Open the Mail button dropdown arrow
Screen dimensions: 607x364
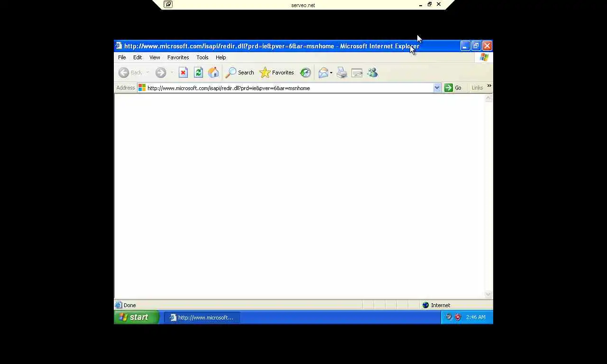(x=331, y=73)
